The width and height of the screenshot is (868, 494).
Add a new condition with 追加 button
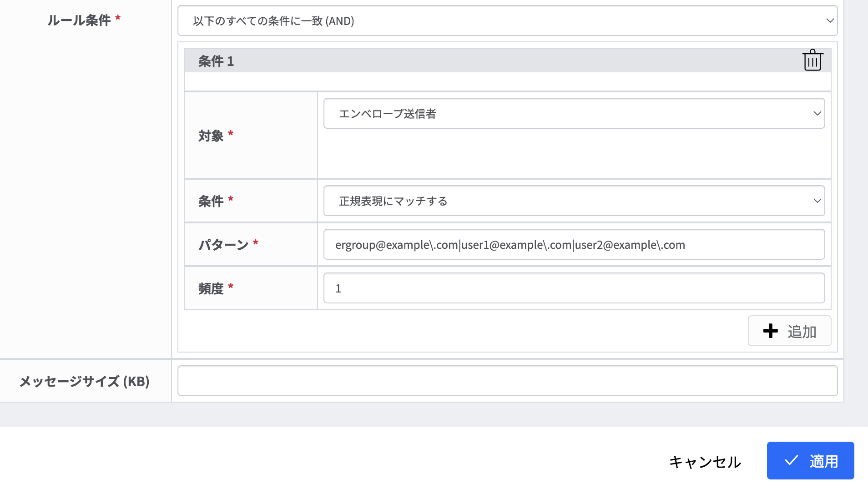tap(789, 331)
